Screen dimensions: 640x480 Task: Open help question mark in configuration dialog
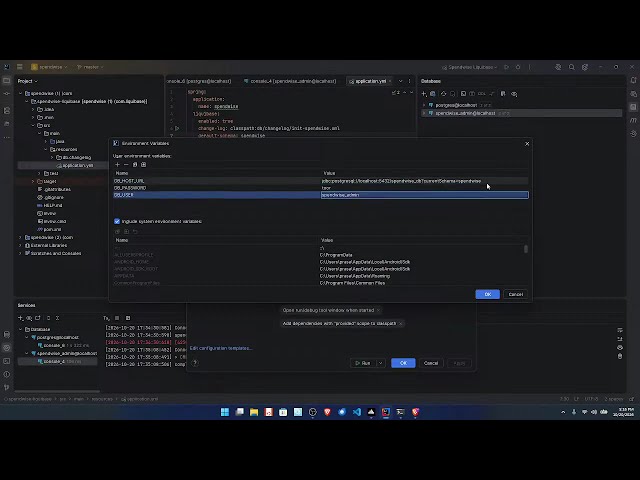click(195, 363)
